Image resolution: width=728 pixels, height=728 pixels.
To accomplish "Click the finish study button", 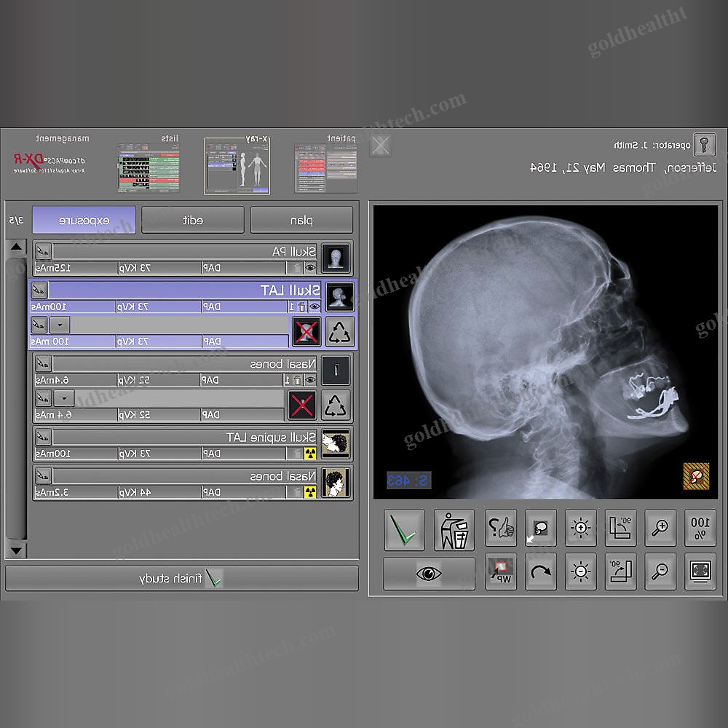I will (182, 579).
